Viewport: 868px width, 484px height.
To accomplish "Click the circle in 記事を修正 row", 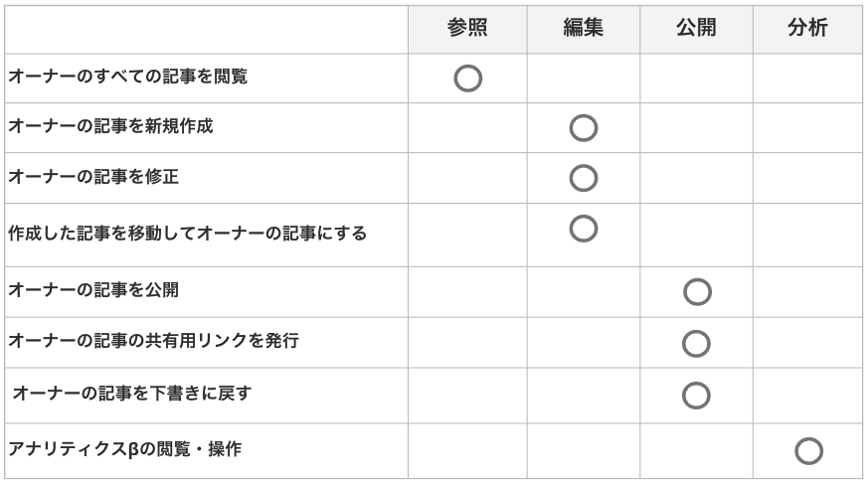I will tap(584, 178).
